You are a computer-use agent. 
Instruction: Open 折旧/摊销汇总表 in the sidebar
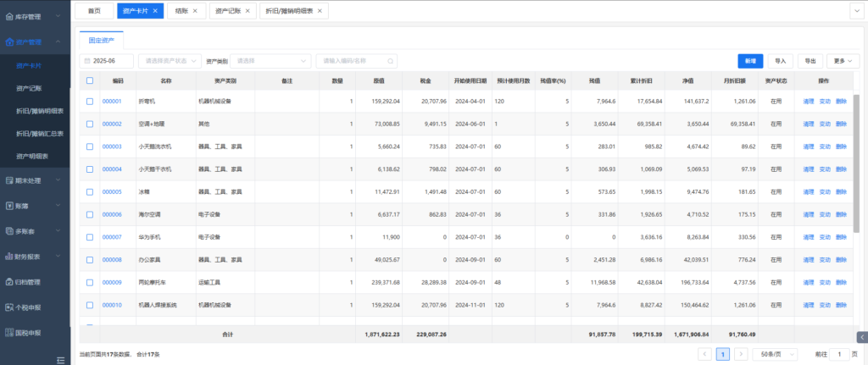[x=40, y=134]
